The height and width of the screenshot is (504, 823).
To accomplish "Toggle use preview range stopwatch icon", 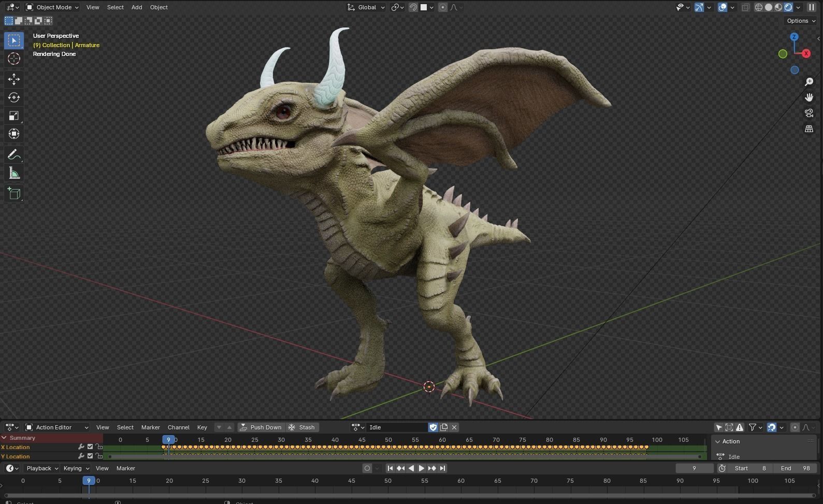I will (x=722, y=468).
